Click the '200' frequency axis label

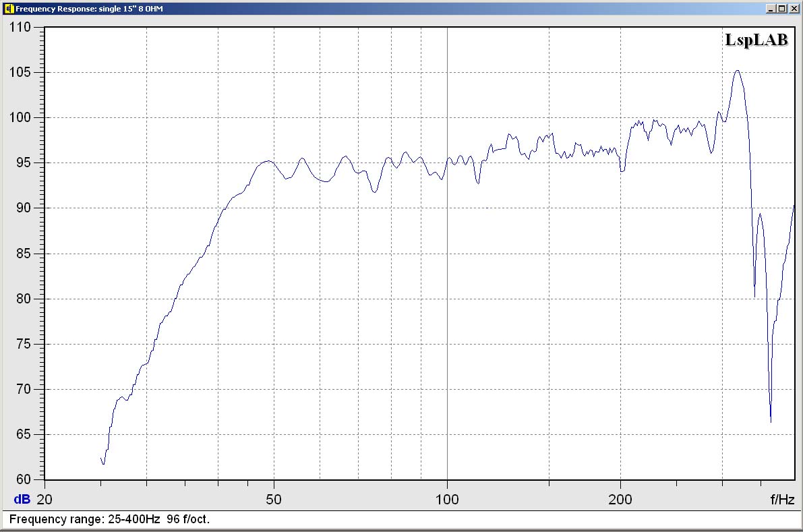[x=620, y=500]
